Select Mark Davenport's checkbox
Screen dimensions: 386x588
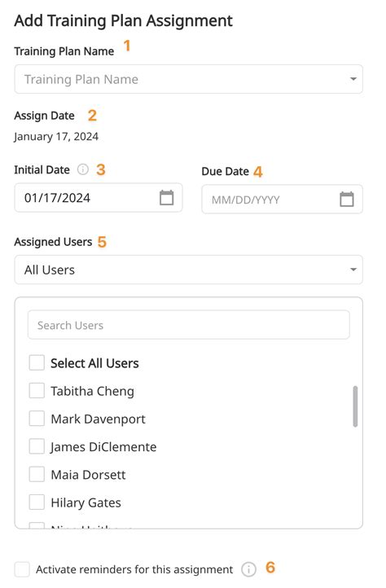(x=37, y=418)
